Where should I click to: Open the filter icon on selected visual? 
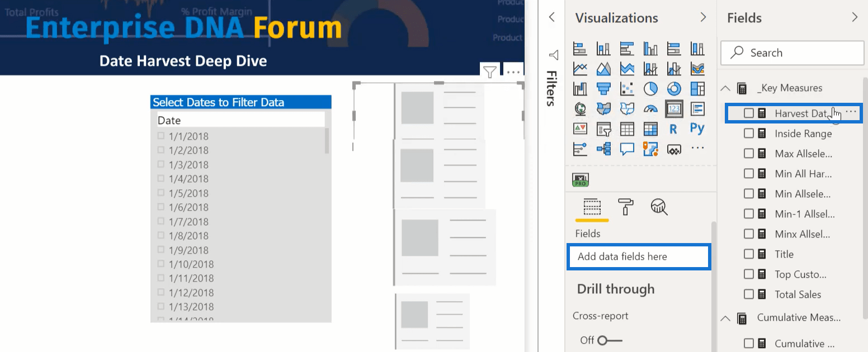point(490,72)
